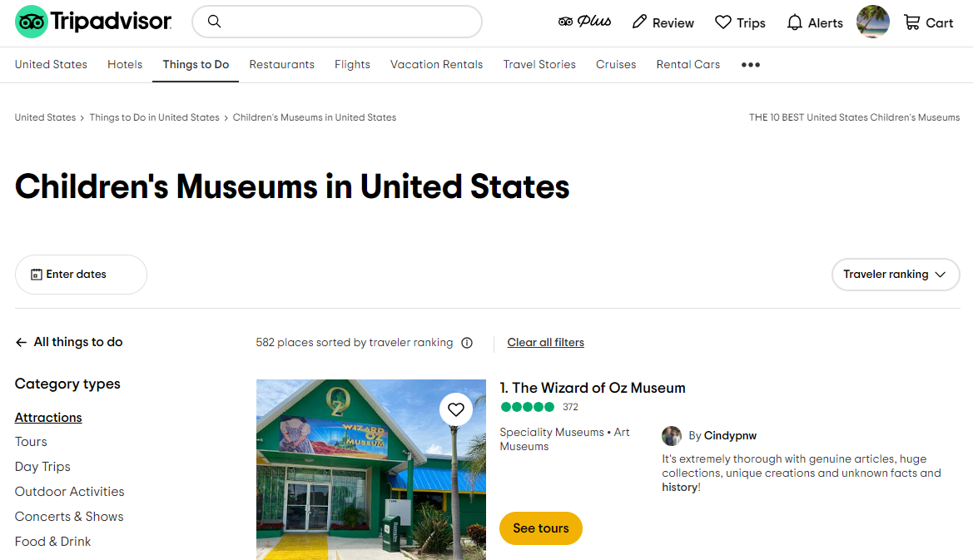Click the Tripadvisor owl logo

coord(32,22)
